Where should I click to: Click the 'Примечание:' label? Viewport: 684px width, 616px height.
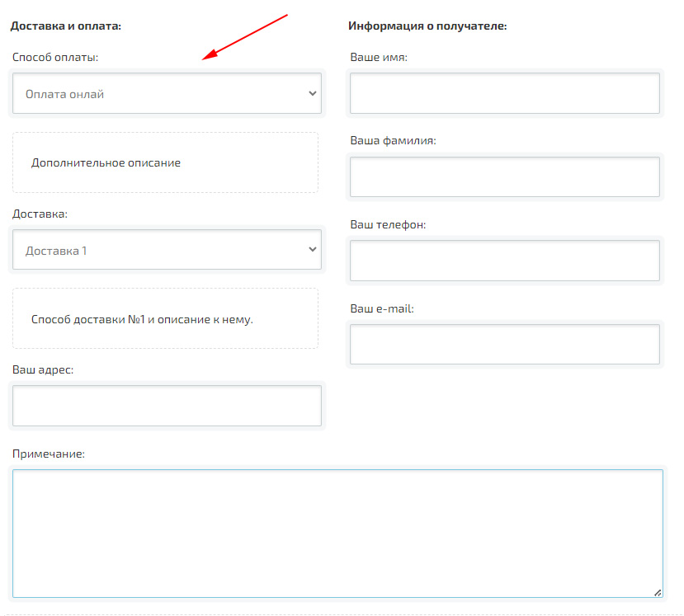click(x=49, y=454)
